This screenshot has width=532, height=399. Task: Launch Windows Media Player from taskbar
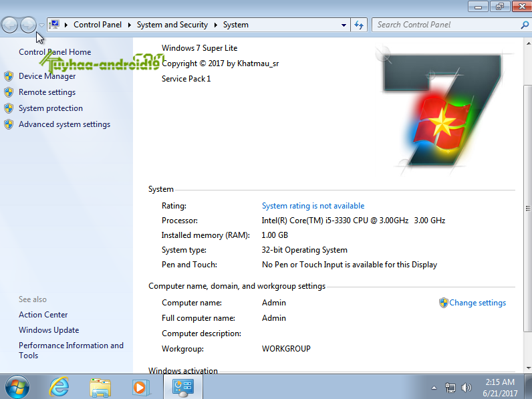point(141,387)
